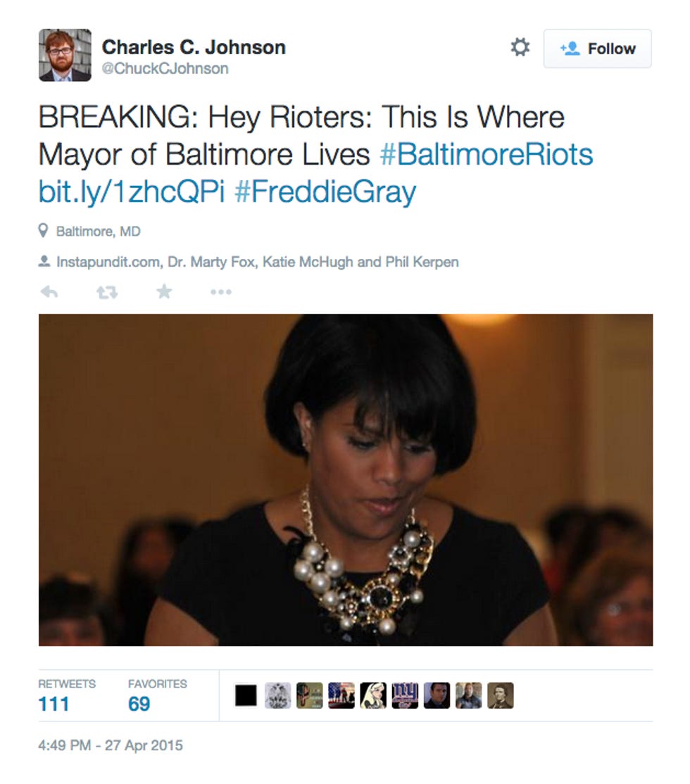Image resolution: width=690 pixels, height=784 pixels.
Task: Open the 4:49 PM - 27 Apr 2015 timestamp
Action: coord(111,745)
